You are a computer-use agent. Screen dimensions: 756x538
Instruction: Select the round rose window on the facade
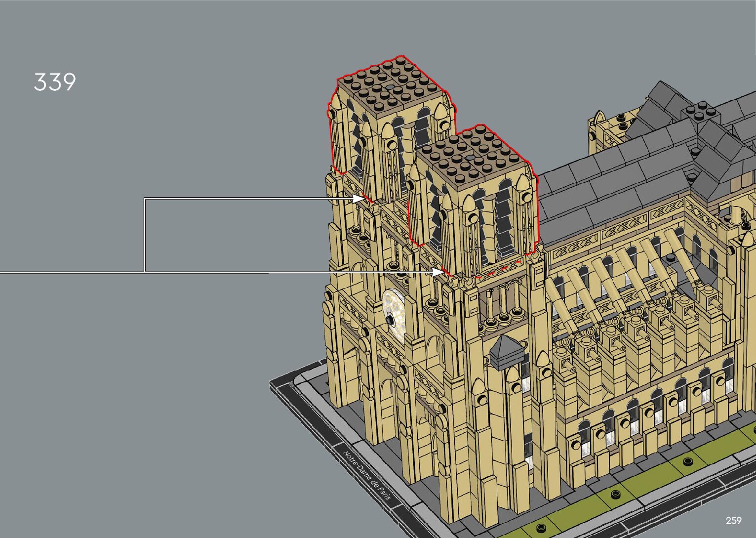(x=393, y=316)
